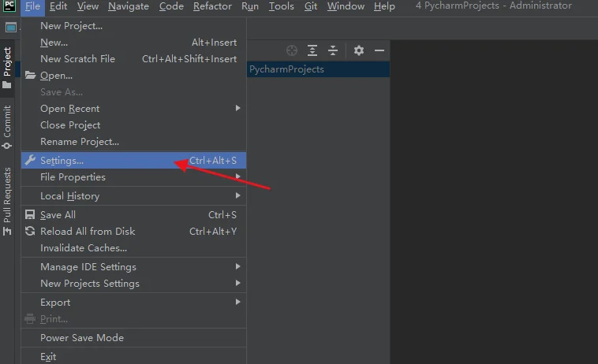Choose New... menu entry

[133, 43]
